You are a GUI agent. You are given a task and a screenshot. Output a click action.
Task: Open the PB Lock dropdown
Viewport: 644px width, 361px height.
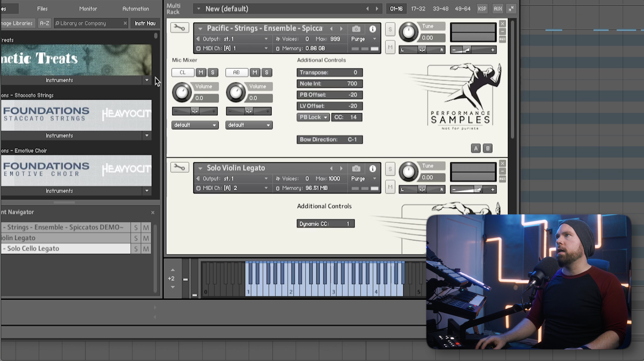coord(313,117)
